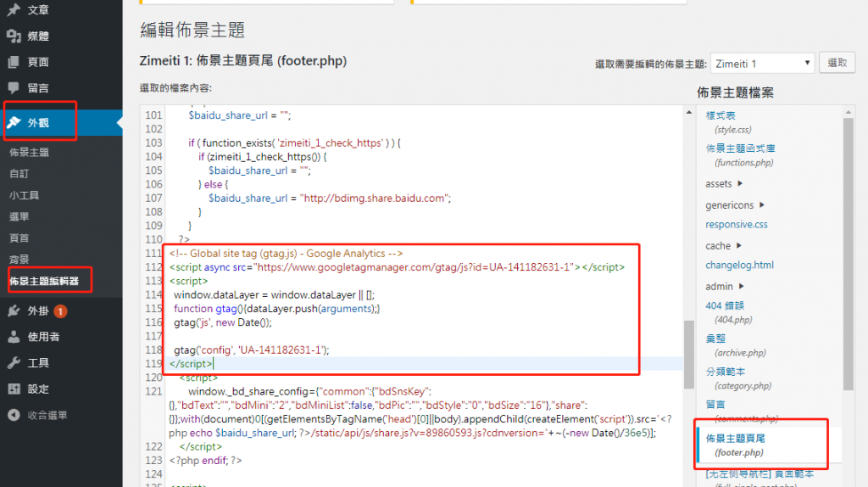Click the theme files list scrollbar
Screen dimensions: 868x487
coord(848,255)
